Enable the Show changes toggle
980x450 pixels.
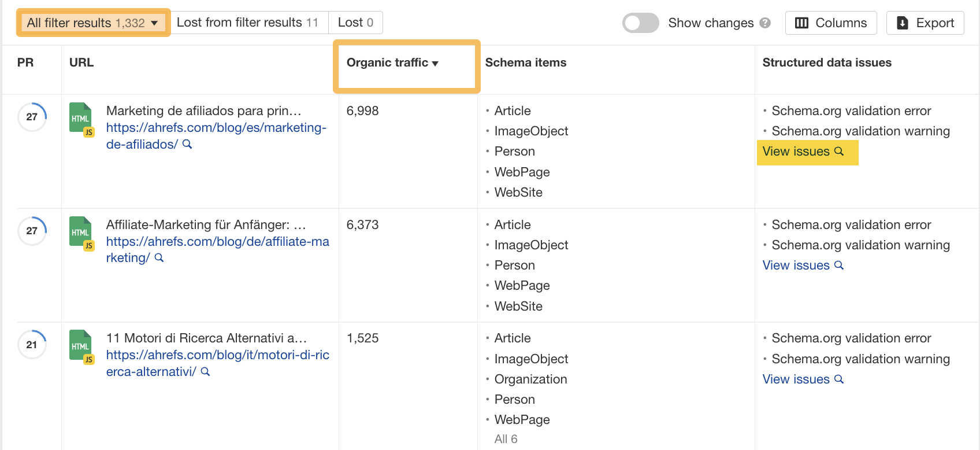(640, 23)
